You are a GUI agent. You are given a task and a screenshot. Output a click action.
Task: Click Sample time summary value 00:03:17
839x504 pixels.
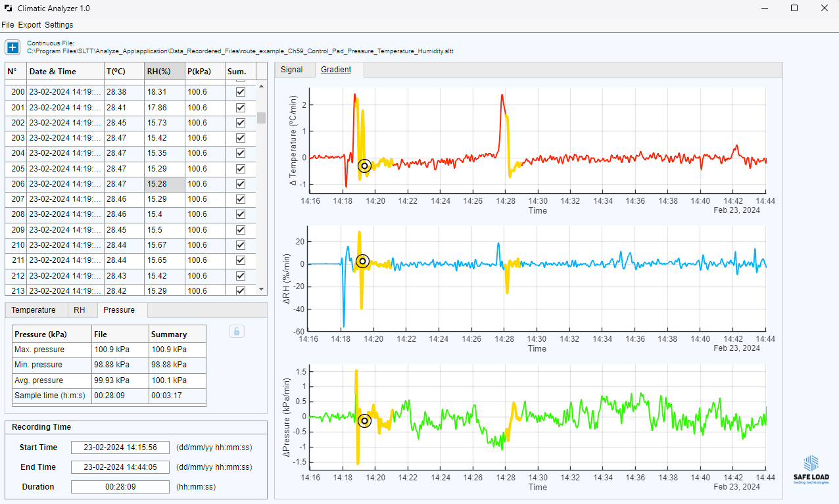(178, 396)
